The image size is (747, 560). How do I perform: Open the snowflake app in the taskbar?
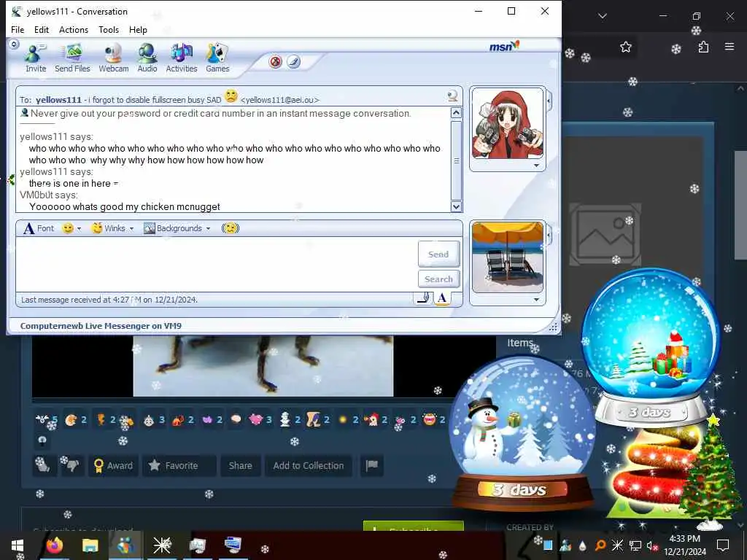tap(162, 545)
